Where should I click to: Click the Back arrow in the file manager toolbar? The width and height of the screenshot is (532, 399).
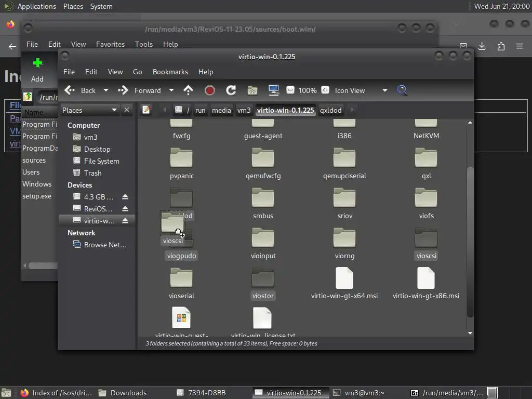(70, 90)
